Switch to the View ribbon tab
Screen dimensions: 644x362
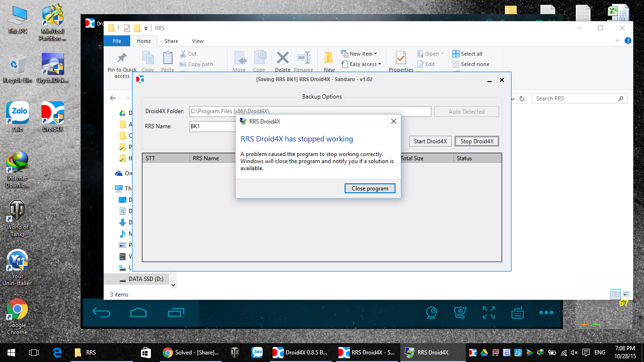(198, 41)
